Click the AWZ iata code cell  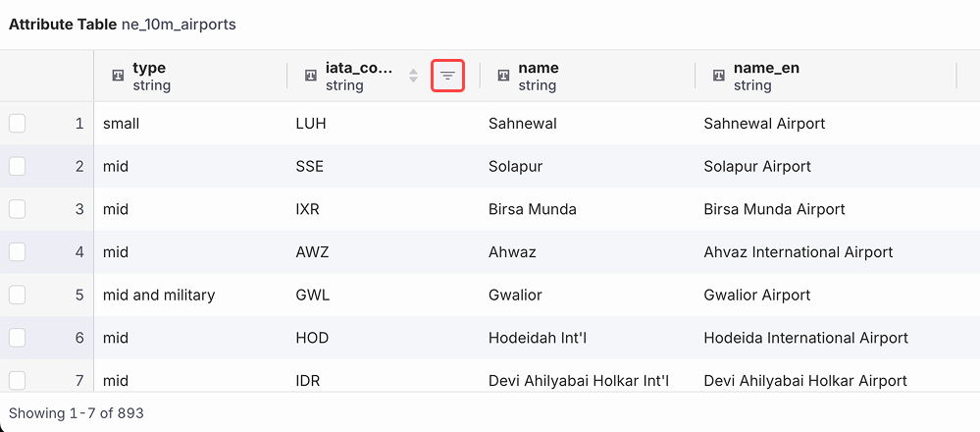[x=312, y=252]
